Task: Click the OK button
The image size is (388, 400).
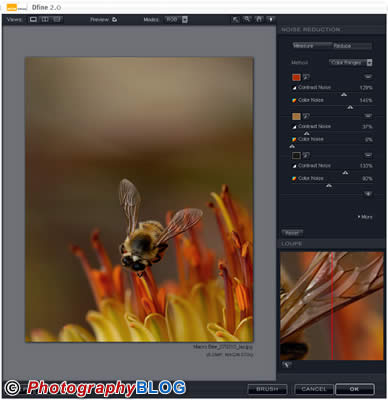Action: tap(354, 389)
